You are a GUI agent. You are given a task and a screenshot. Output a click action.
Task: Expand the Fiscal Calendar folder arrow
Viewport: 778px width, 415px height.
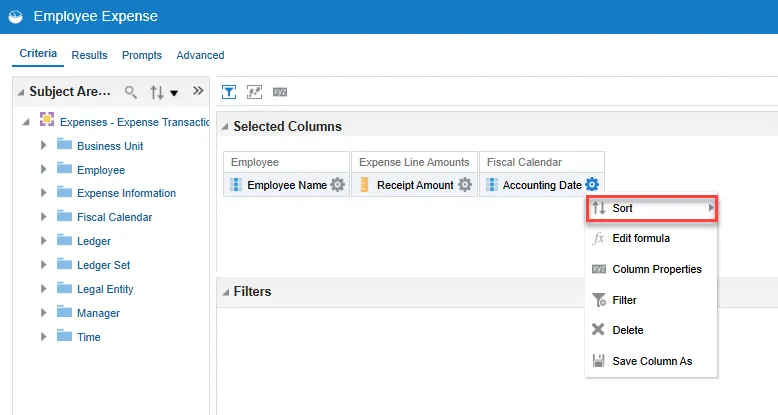[44, 216]
